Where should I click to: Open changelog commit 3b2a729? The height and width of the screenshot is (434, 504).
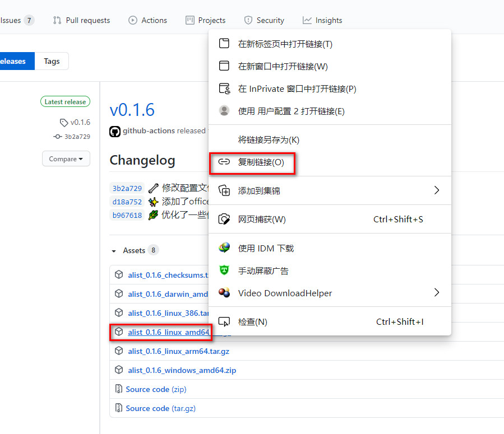[x=127, y=188]
